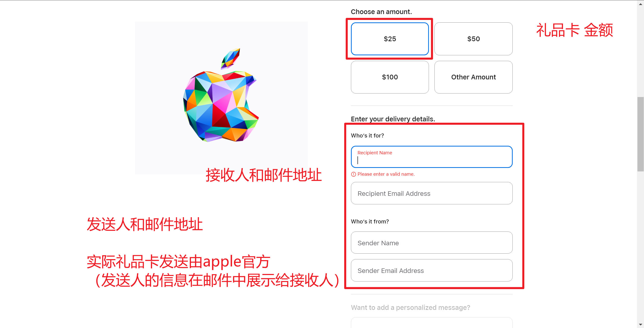The height and width of the screenshot is (328, 644).
Task: Click the personalized message box below
Action: pos(432,323)
